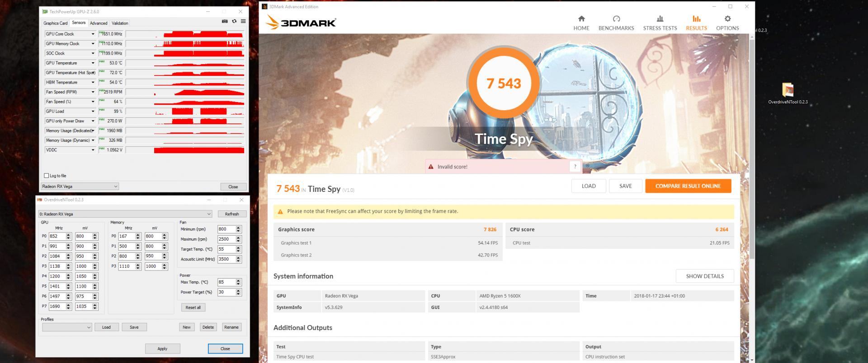Adjust fan Maximum rpm stepper
The width and height of the screenshot is (868, 363).
(x=238, y=239)
